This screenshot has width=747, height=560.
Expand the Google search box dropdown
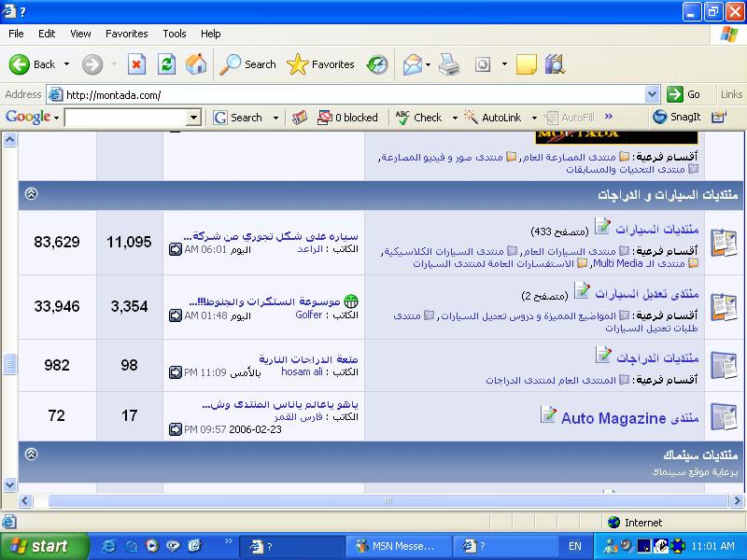(x=193, y=118)
